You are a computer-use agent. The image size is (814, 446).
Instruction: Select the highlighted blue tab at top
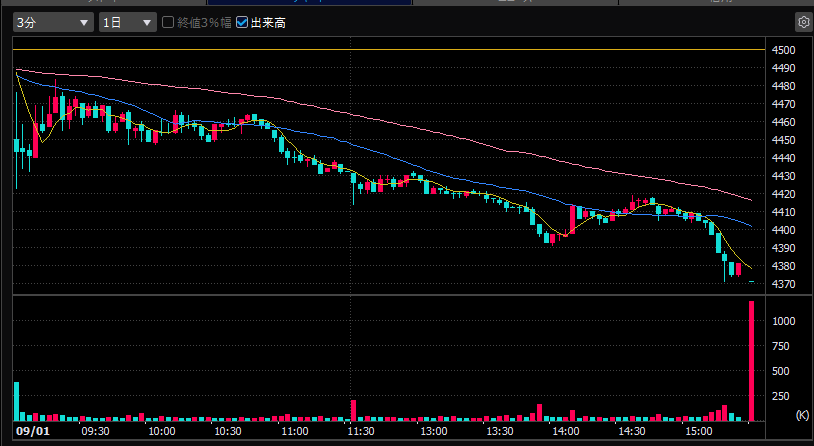[x=309, y=2]
